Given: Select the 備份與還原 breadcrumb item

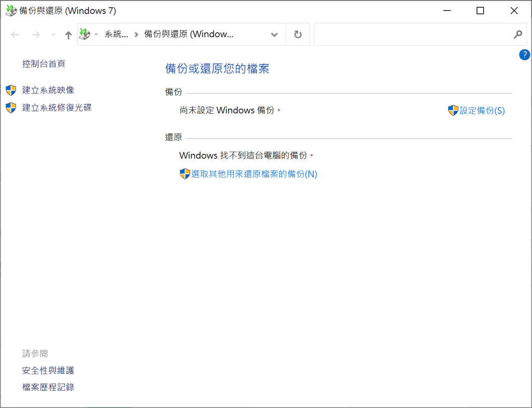Looking at the screenshot, I should [x=189, y=35].
